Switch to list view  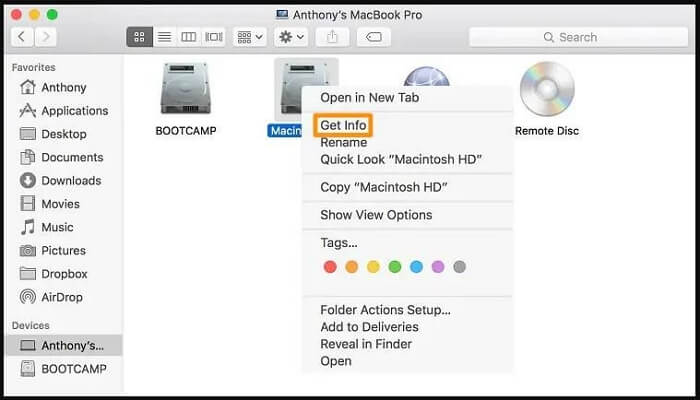(x=164, y=37)
